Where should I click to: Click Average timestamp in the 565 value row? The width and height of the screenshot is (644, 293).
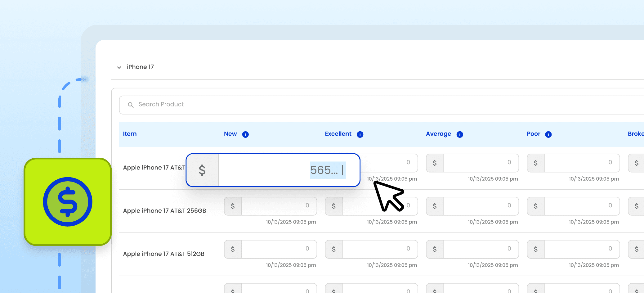pyautogui.click(x=493, y=179)
